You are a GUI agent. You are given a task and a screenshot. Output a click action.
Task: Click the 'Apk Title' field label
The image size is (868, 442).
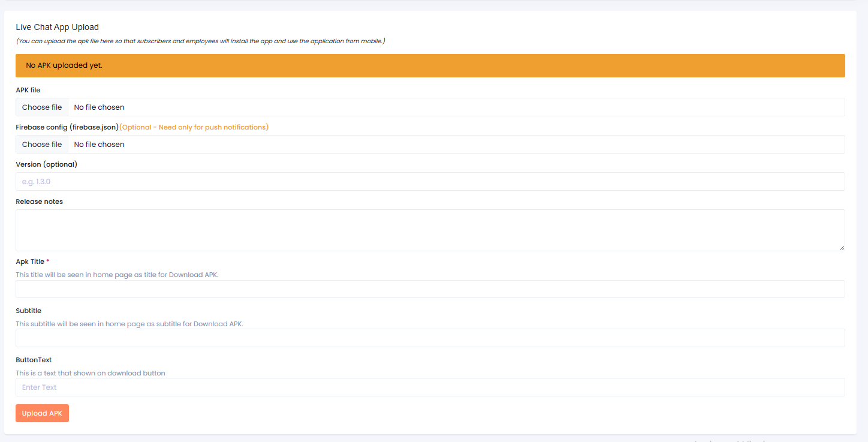pos(30,261)
